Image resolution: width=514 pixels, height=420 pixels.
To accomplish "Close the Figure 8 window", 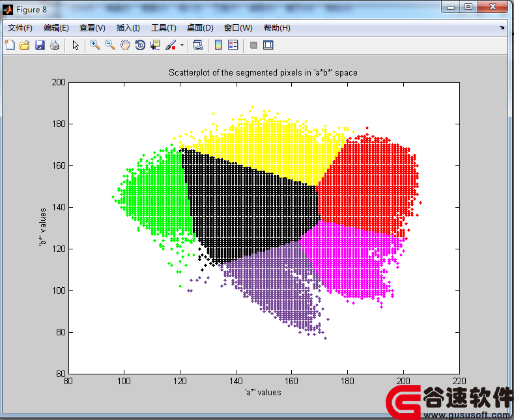I will point(493,7).
